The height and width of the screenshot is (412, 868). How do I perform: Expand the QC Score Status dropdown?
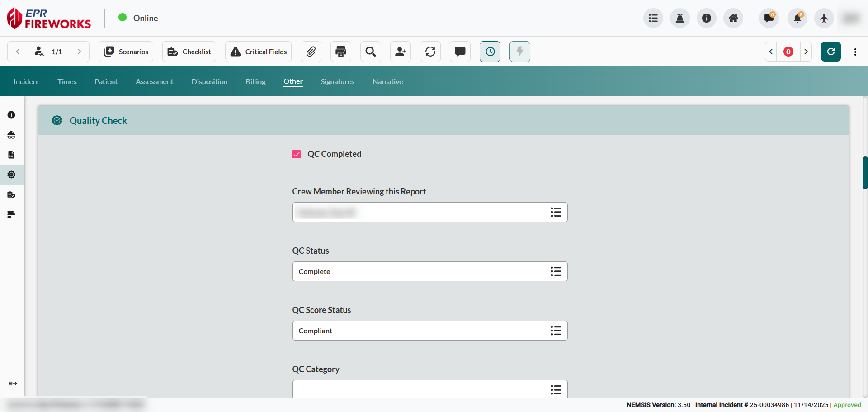556,331
